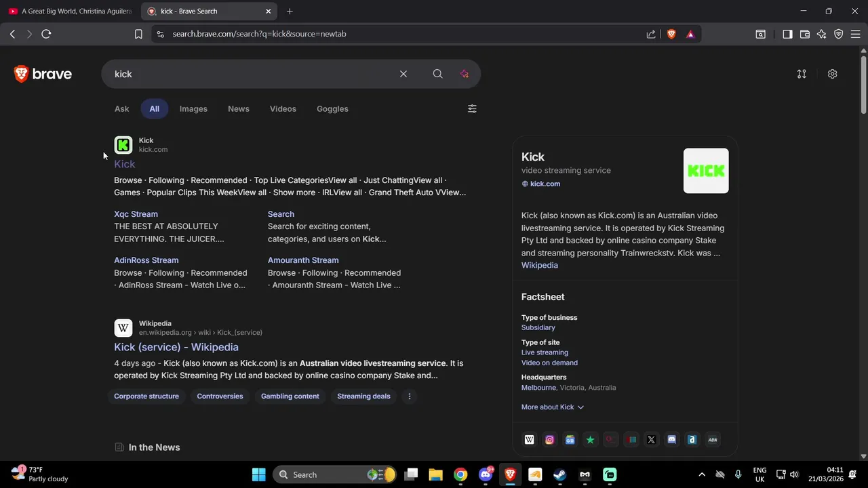Open Kick's Google News profile icon
The image size is (868, 488).
click(570, 440)
